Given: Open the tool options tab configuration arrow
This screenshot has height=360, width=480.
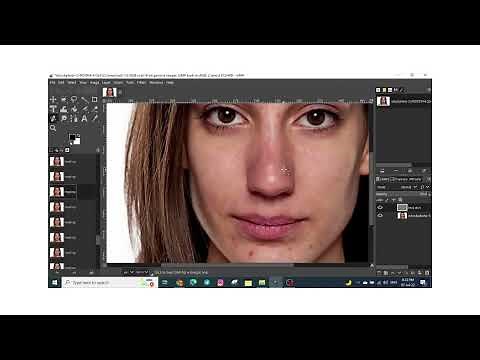Looking at the screenshot, I should coord(98,150).
